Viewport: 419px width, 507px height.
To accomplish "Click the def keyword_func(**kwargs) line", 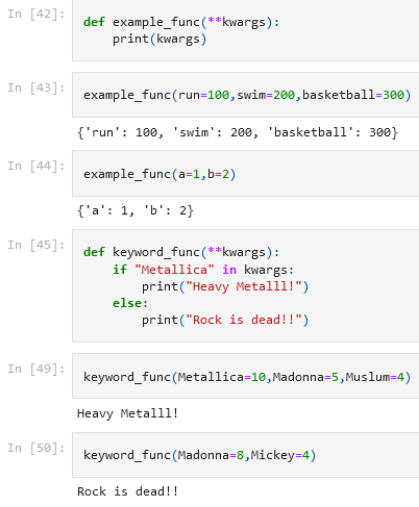I will point(181,252).
